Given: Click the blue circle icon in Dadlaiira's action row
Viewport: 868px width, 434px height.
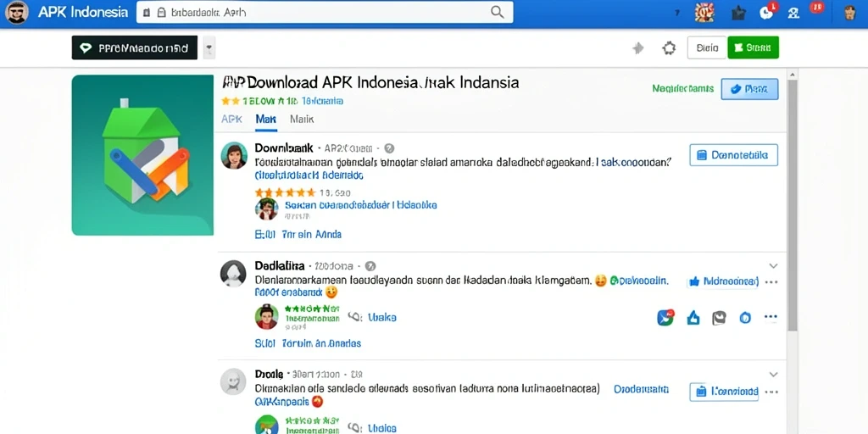Looking at the screenshot, I should pos(745,318).
